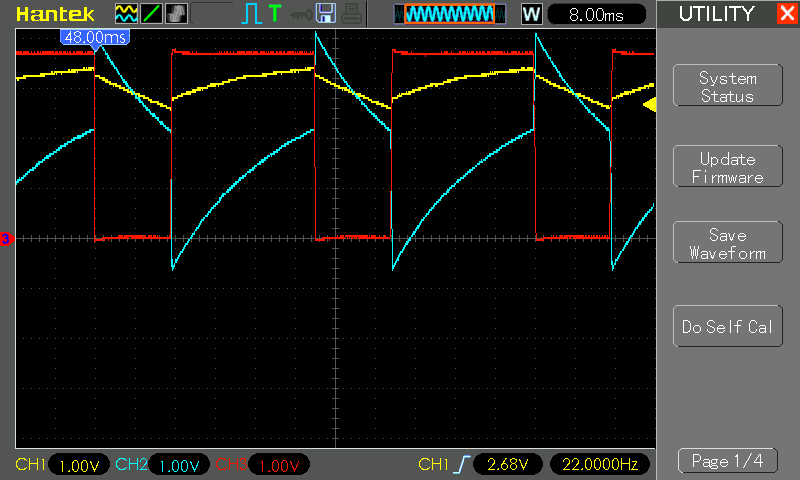
Task: Click the 2.68V trigger level readout
Action: [507, 464]
